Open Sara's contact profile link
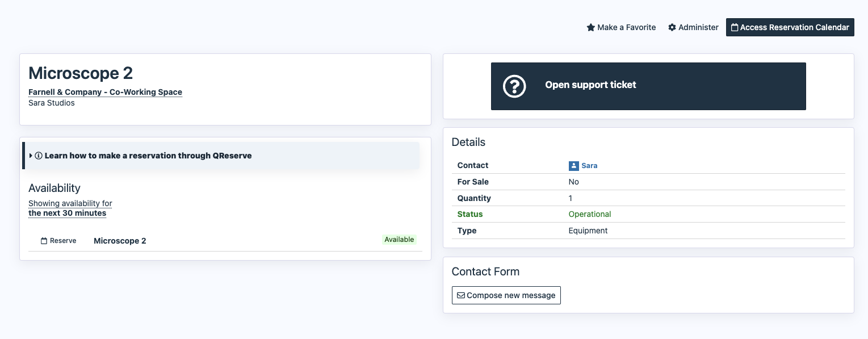868x339 pixels. 589,166
